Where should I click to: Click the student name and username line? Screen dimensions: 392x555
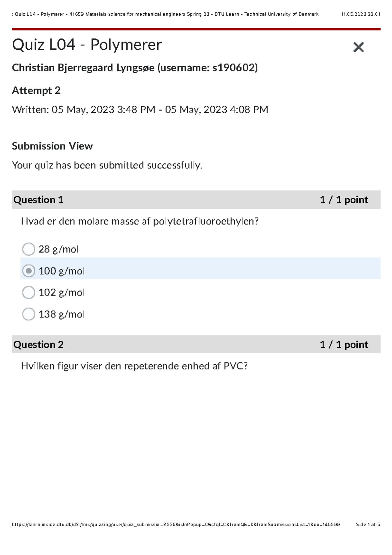tap(135, 68)
